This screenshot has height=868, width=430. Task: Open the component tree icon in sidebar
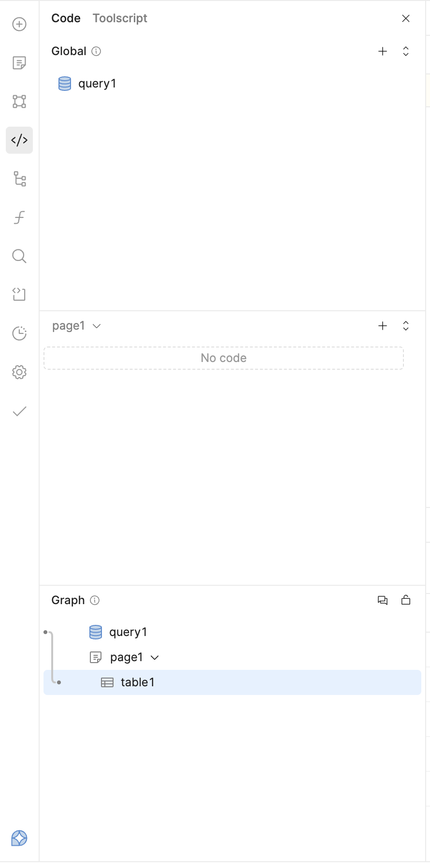tap(19, 101)
